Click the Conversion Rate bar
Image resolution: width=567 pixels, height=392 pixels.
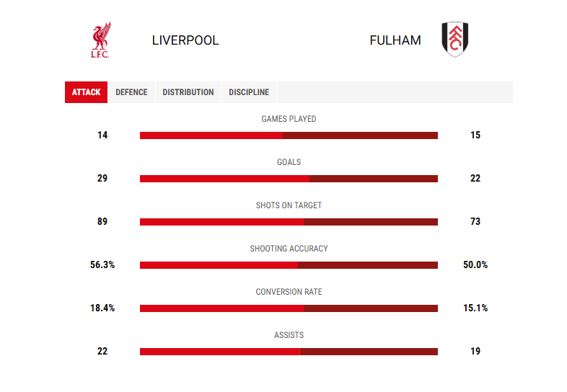point(289,308)
